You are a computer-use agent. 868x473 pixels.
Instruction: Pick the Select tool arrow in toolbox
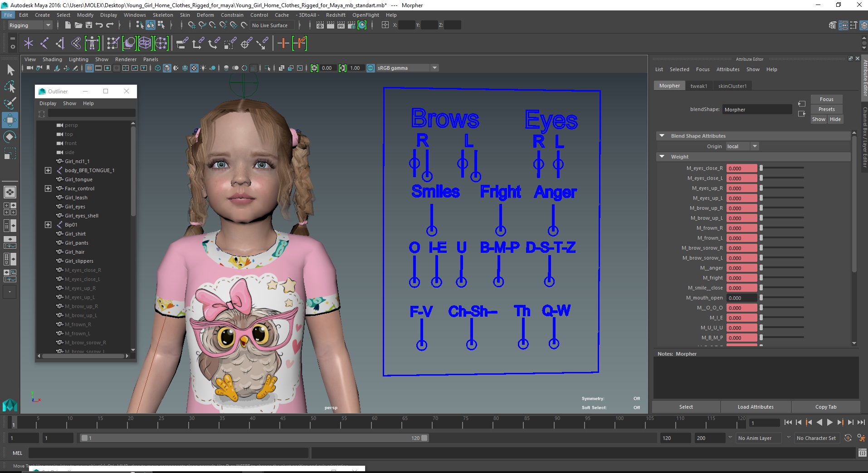10,70
